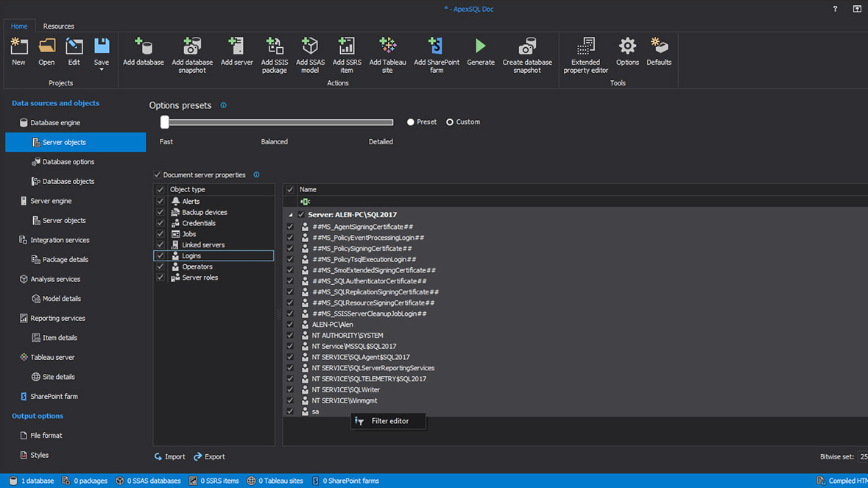The height and width of the screenshot is (488, 868).
Task: Toggle checkbox for Server: ALEN-PC\SQL2017
Action: click(x=301, y=215)
